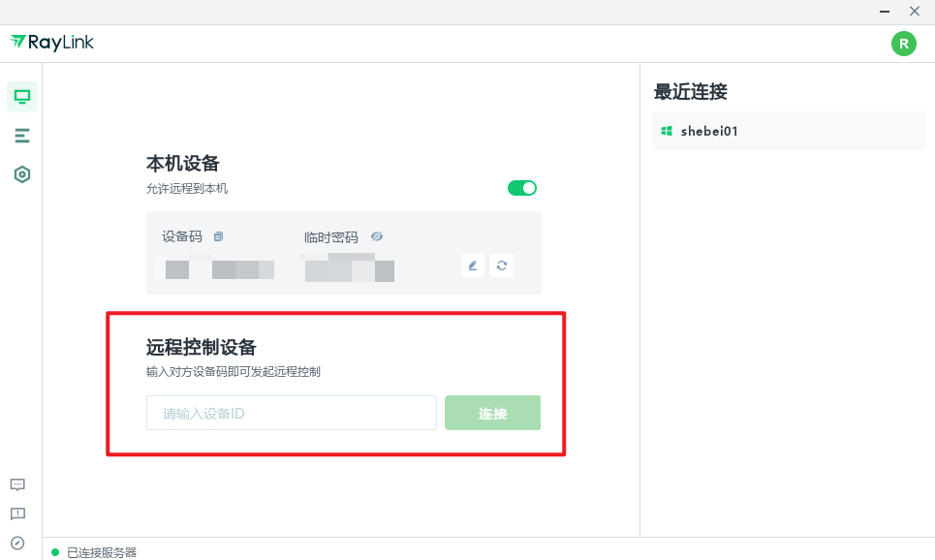
Task: Open Settings via the hexagon sidebar icon
Action: click(21, 173)
